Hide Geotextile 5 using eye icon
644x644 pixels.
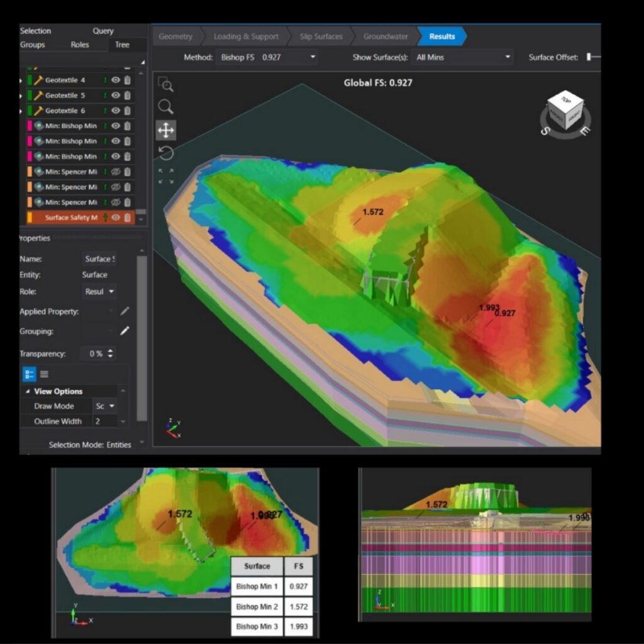tap(116, 96)
